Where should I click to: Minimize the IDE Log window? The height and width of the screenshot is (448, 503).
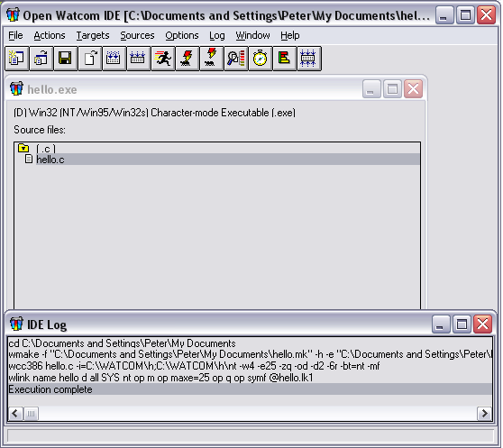point(441,325)
